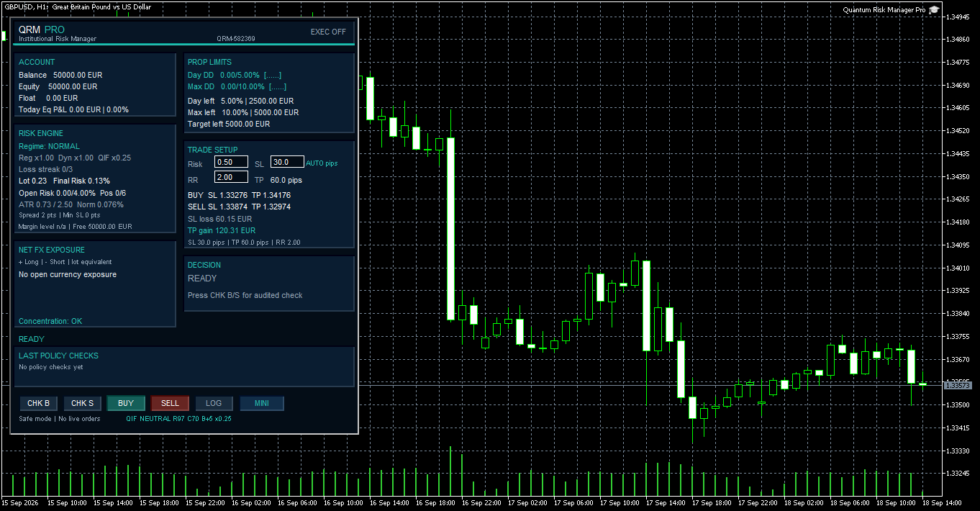Click the large bearish candle near 16 Sep 18:00

tap(450, 227)
